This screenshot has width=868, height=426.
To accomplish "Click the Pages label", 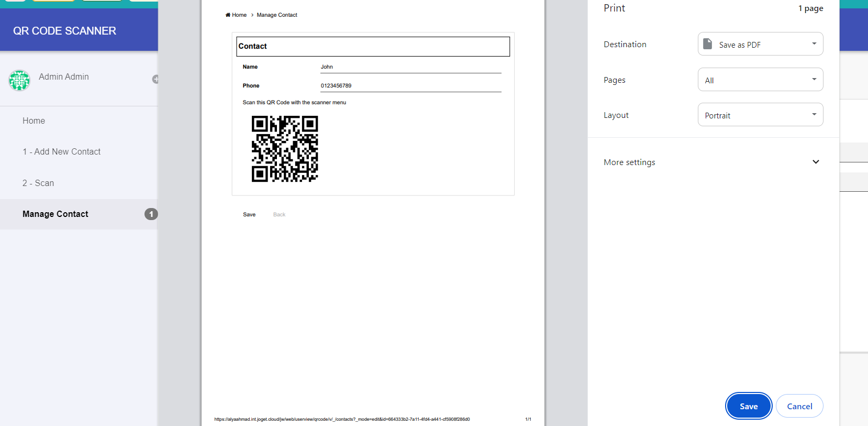I will 615,80.
